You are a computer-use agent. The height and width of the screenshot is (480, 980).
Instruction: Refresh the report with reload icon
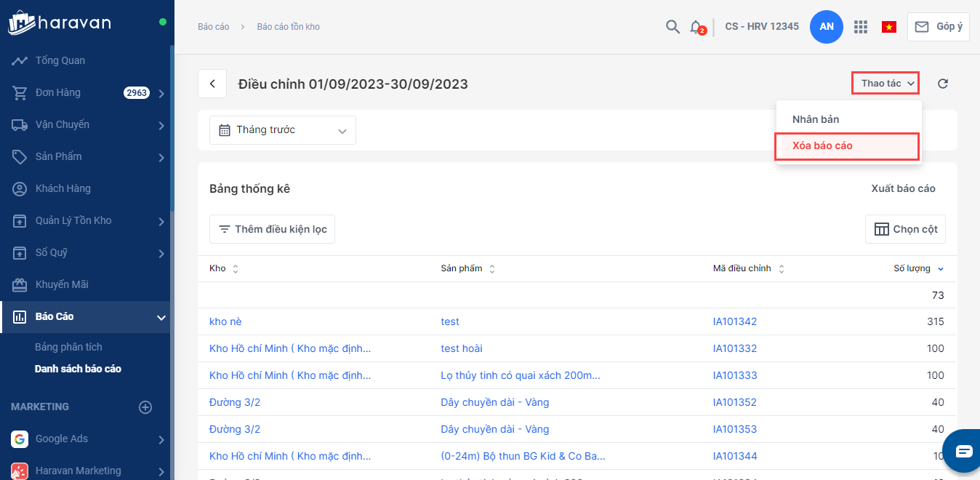(943, 84)
